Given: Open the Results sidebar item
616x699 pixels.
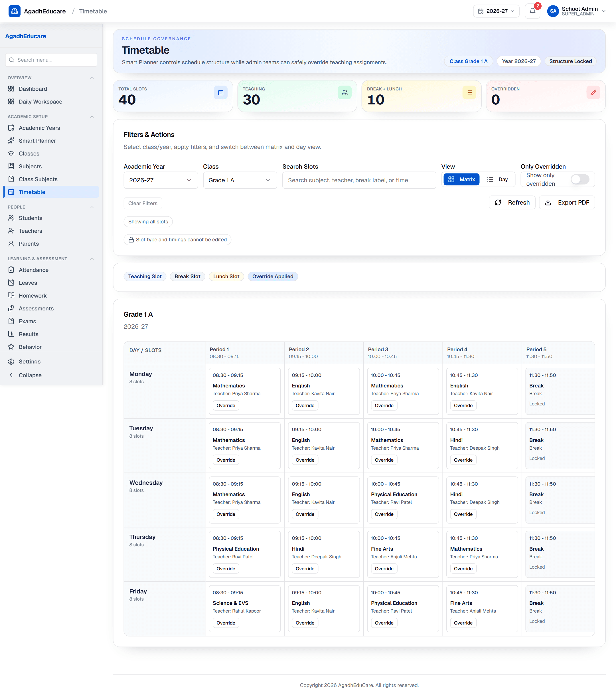Looking at the screenshot, I should pyautogui.click(x=51, y=334).
